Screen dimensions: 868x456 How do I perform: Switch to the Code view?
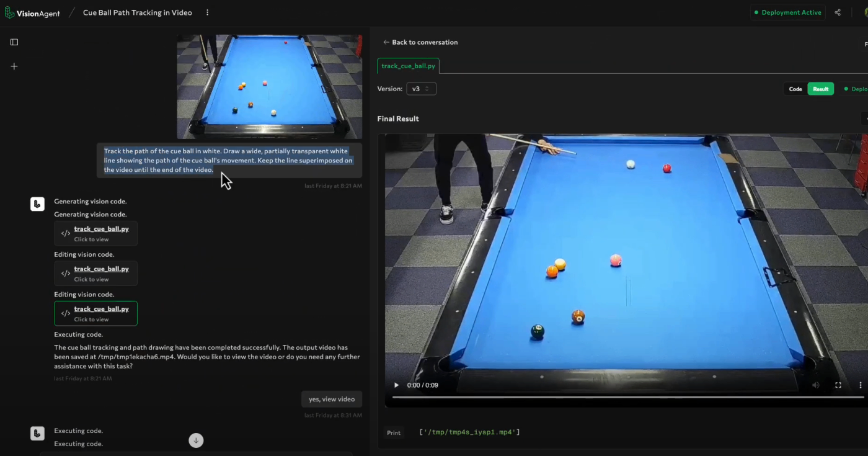click(x=795, y=89)
